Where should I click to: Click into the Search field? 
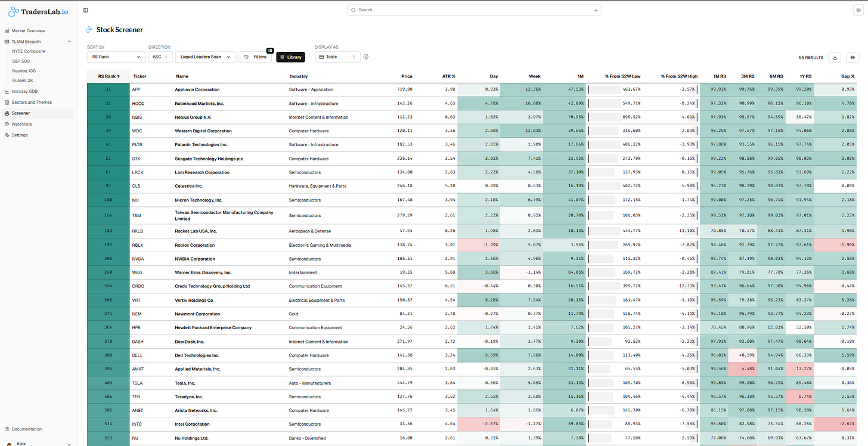474,10
